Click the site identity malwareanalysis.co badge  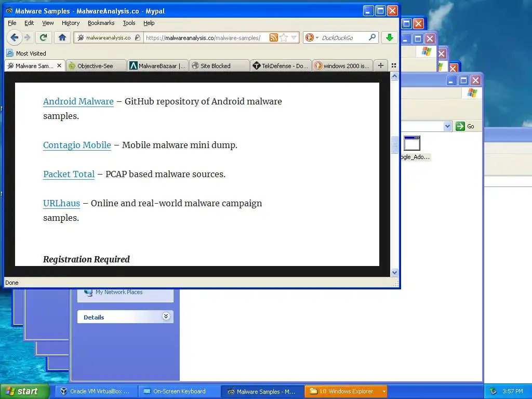[108, 37]
